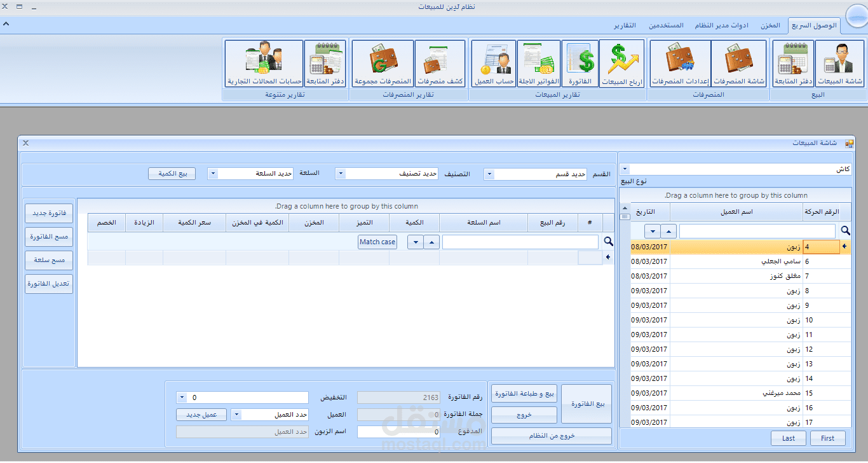Open الفاتورة report icon
Viewport: 868px width, 463px height.
[x=580, y=64]
